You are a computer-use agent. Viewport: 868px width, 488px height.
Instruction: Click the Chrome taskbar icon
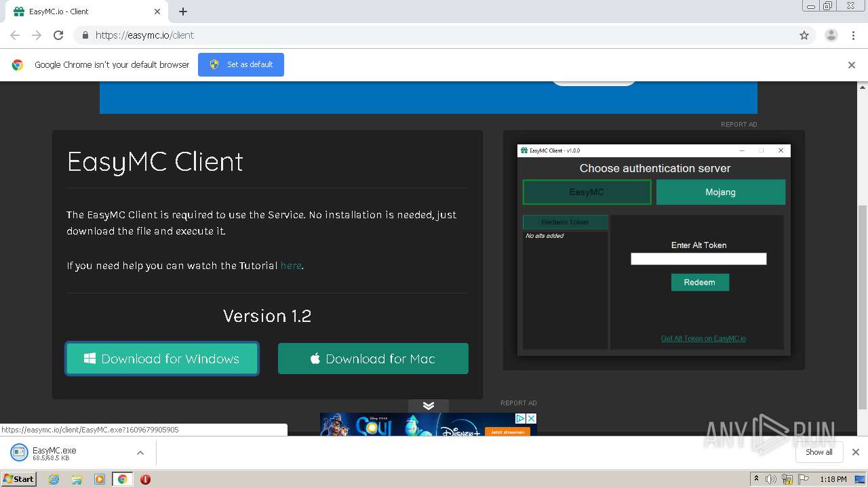pos(122,479)
